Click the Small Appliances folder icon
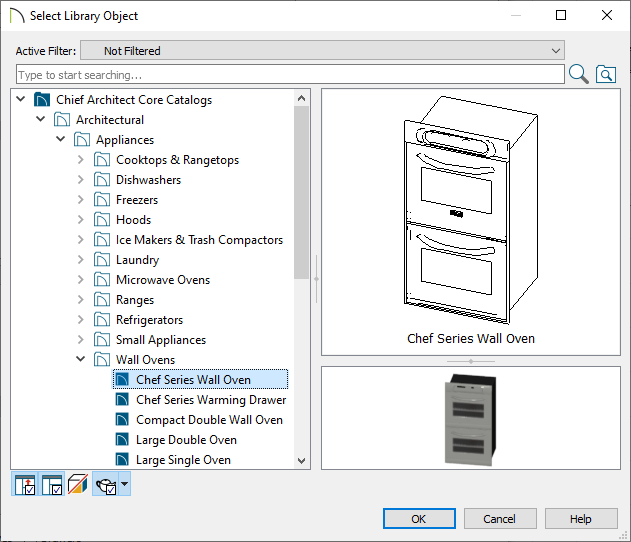 point(102,340)
